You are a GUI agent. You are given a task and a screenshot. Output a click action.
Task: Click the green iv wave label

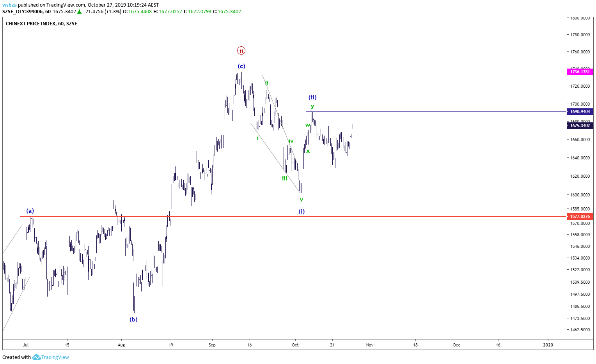[x=291, y=141]
